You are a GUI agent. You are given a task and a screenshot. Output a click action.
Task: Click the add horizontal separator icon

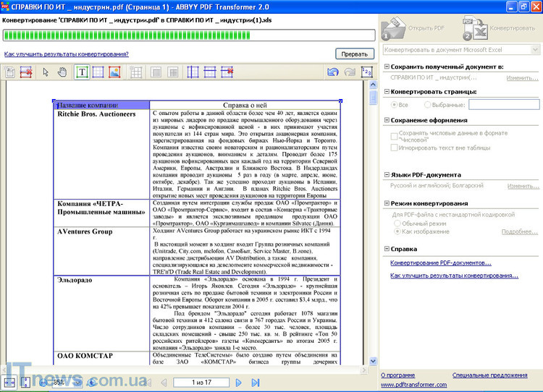click(x=210, y=72)
